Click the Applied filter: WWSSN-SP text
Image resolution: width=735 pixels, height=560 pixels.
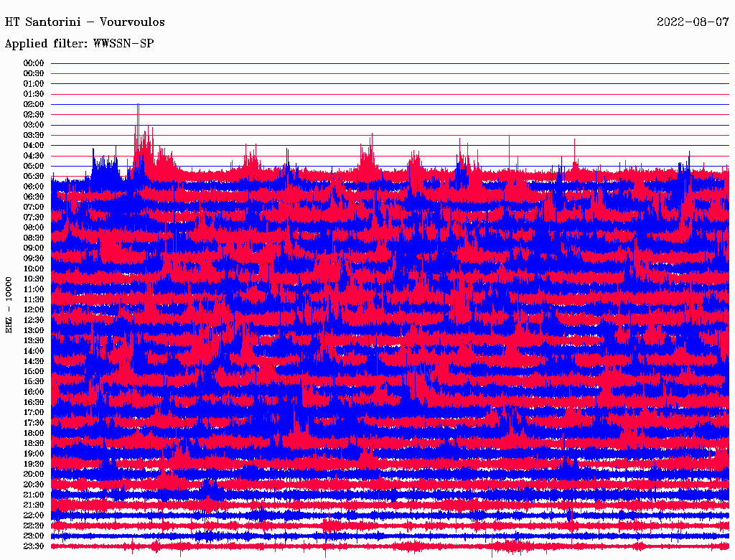tap(79, 44)
